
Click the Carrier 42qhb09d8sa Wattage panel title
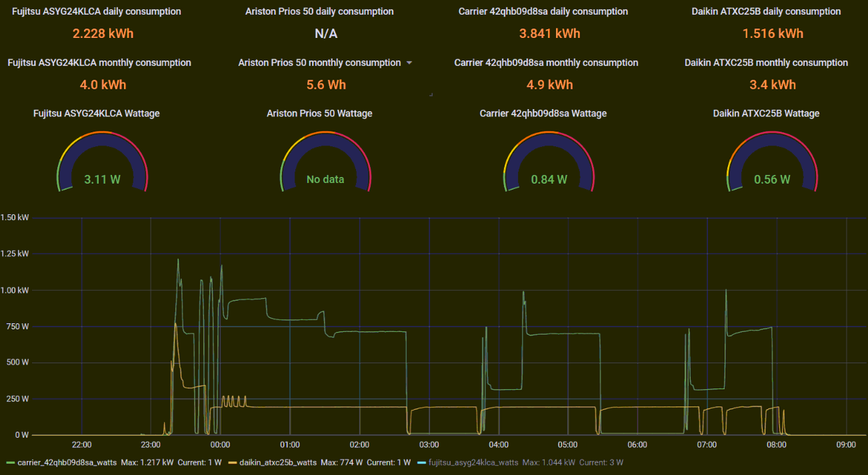543,113
